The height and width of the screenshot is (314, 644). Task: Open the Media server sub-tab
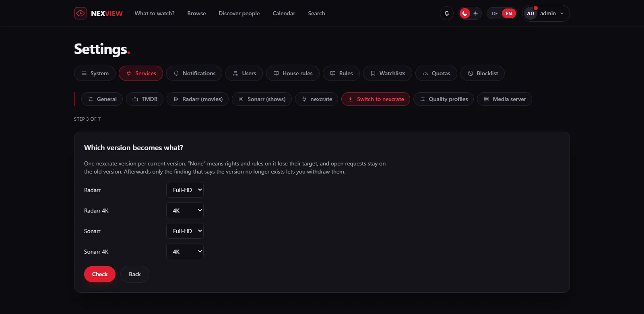point(504,99)
